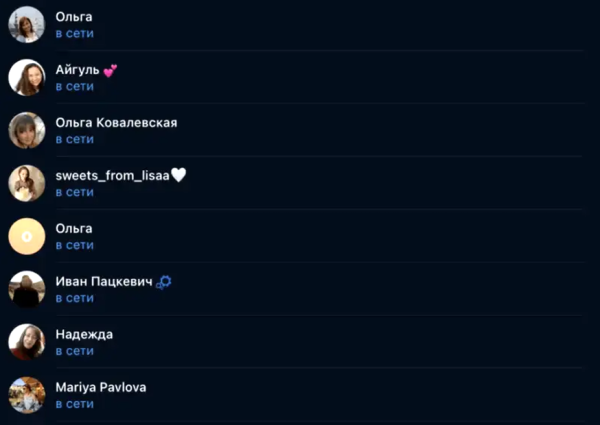Click the pink hearts emoji beside Айгуль
The height and width of the screenshot is (425, 600).
110,70
